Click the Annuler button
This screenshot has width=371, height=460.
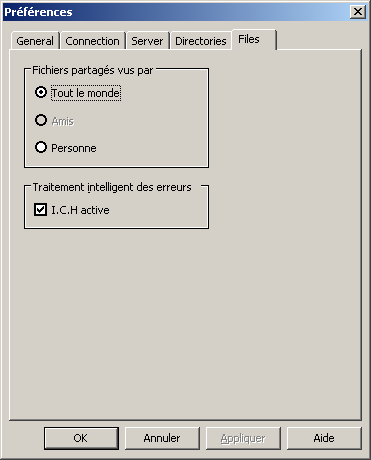(x=162, y=438)
